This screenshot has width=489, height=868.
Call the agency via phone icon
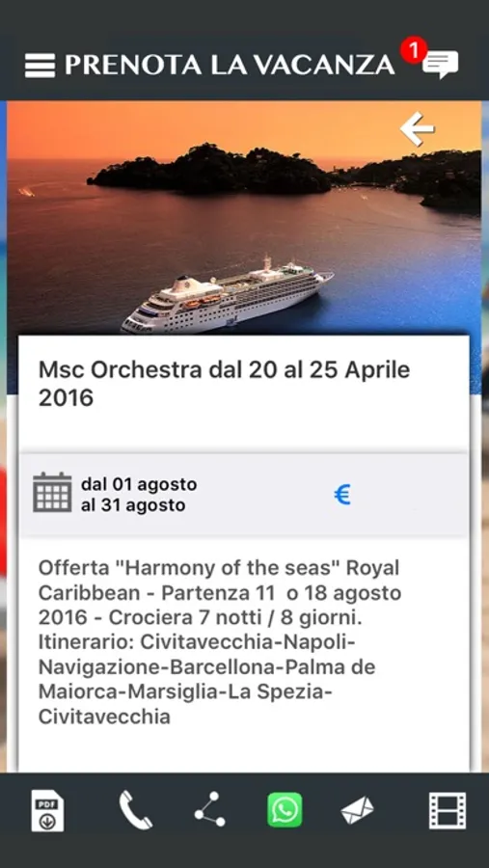click(x=136, y=810)
